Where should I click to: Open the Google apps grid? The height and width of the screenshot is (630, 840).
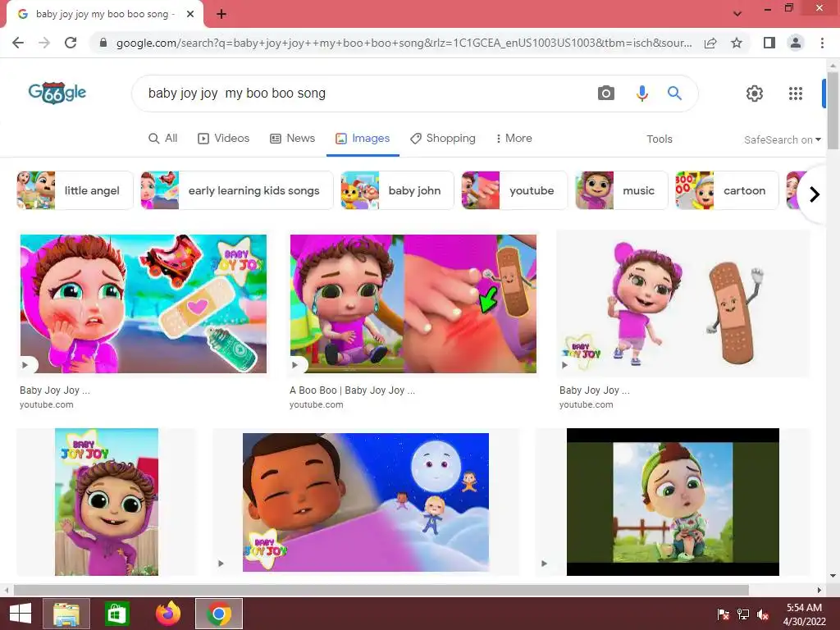pos(796,94)
